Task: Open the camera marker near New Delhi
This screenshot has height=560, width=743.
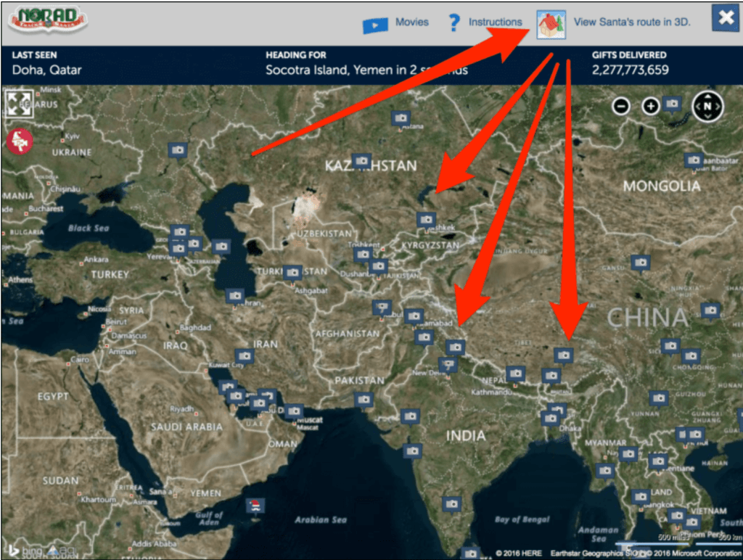Action: 446,364
